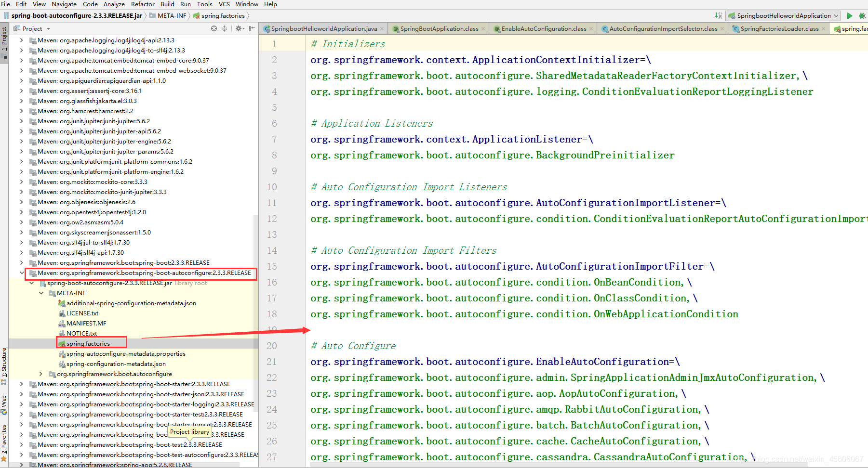Collapse all nodes in Project panel
This screenshot has height=468, width=868.
(224, 29)
